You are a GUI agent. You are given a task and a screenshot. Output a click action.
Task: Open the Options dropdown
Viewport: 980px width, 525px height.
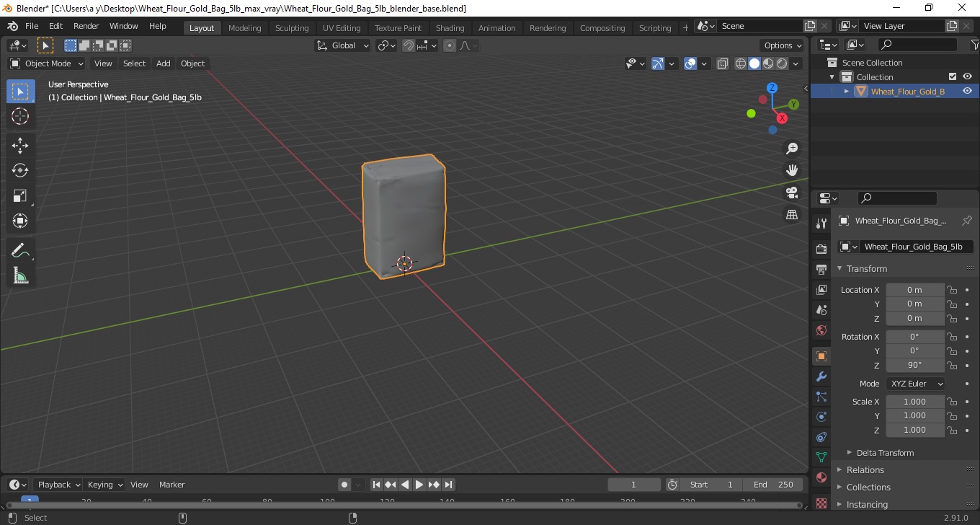pyautogui.click(x=783, y=45)
